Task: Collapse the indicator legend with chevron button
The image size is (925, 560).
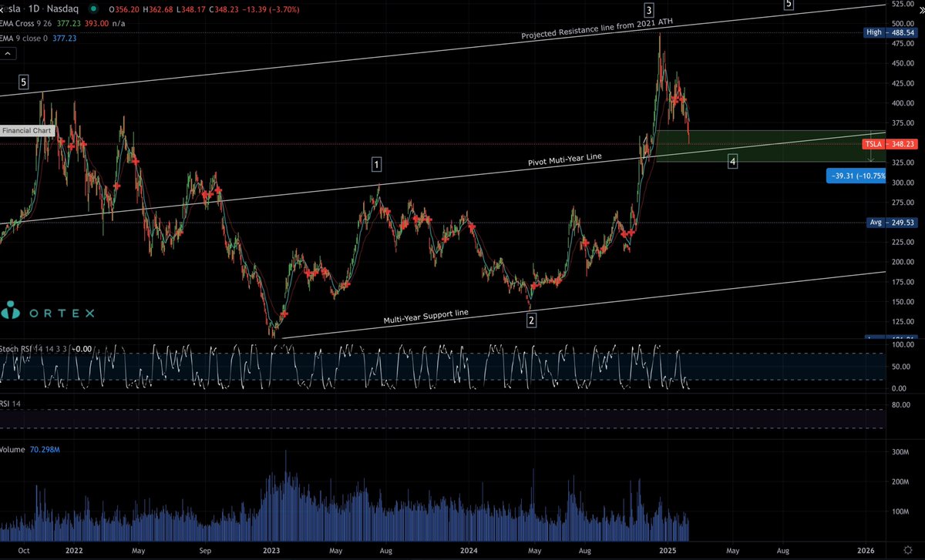Action: point(8,54)
